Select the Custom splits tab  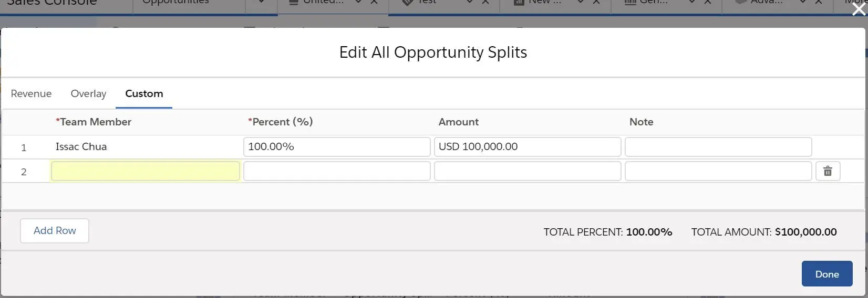coord(144,93)
